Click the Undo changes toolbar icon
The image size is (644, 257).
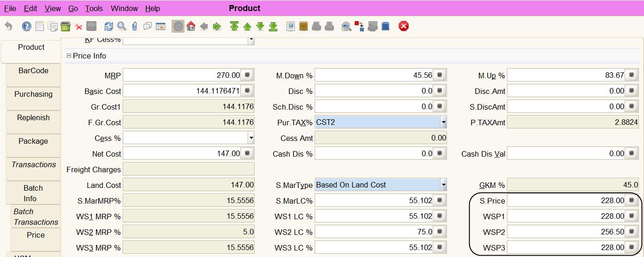point(8,26)
